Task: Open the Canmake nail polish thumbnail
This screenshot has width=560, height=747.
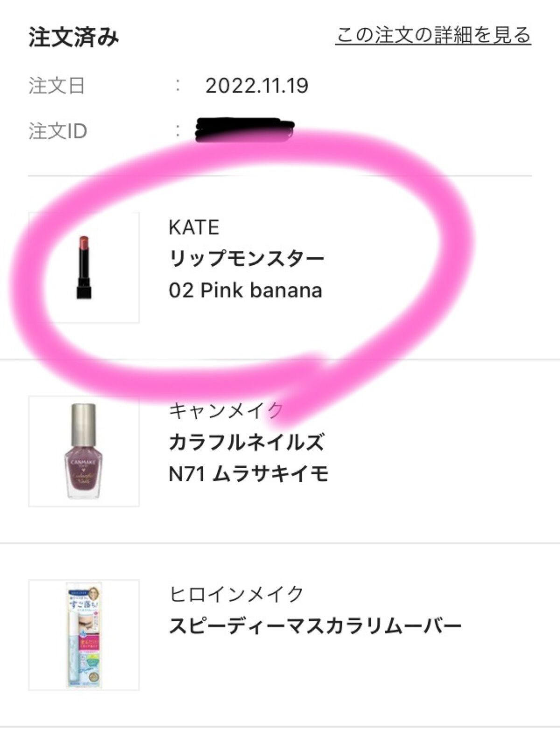Action: click(84, 451)
